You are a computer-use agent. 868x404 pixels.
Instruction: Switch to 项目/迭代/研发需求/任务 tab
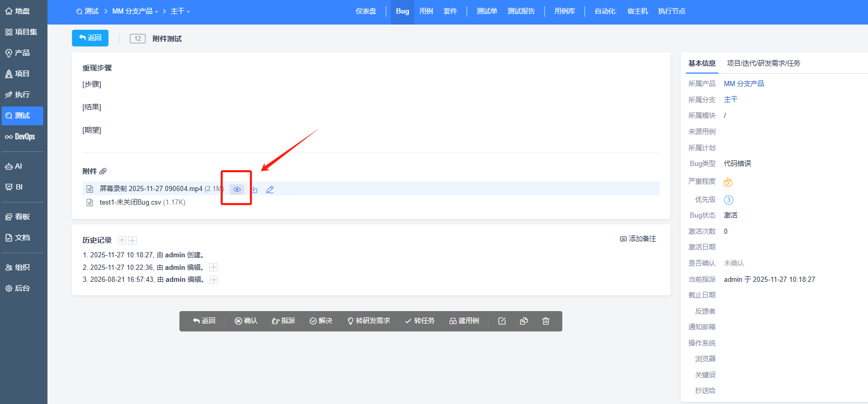point(764,63)
